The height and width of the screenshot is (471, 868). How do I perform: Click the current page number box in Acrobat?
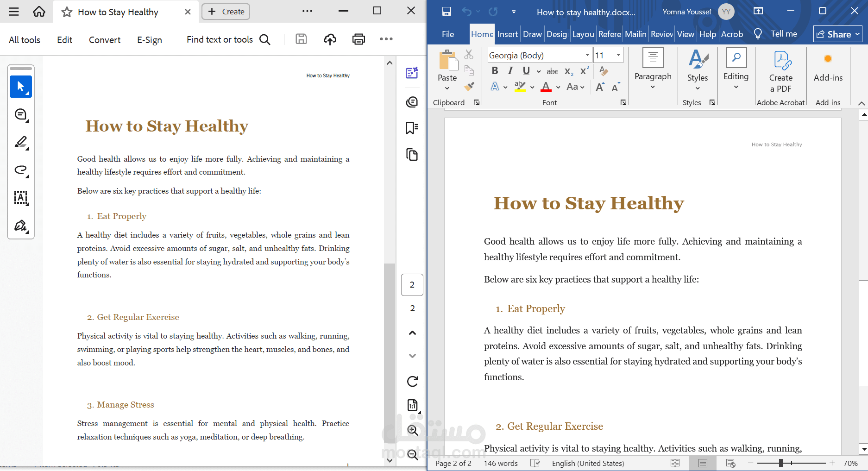[x=412, y=285]
